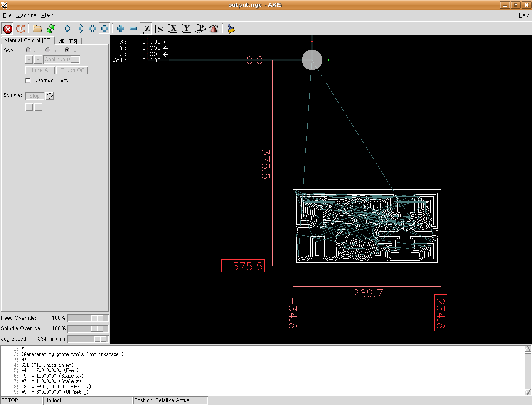Click the Home All button
Screen dimensions: 532x405
pyautogui.click(x=40, y=70)
